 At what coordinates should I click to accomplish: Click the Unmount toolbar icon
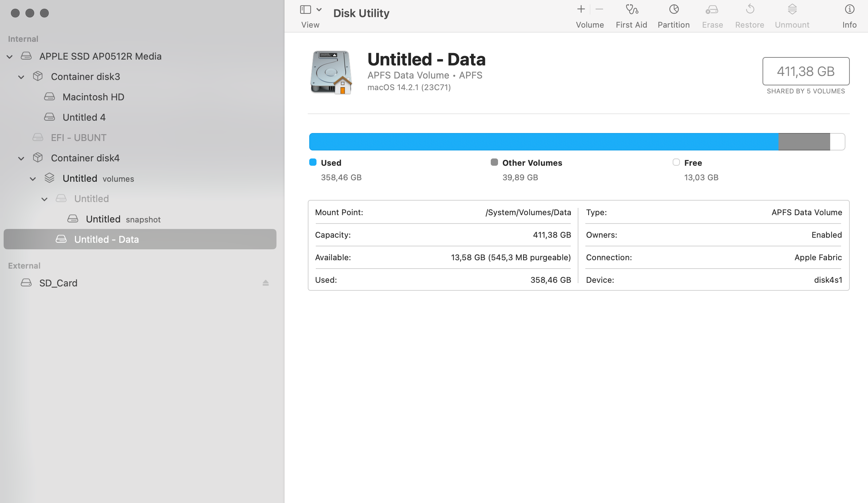click(792, 10)
